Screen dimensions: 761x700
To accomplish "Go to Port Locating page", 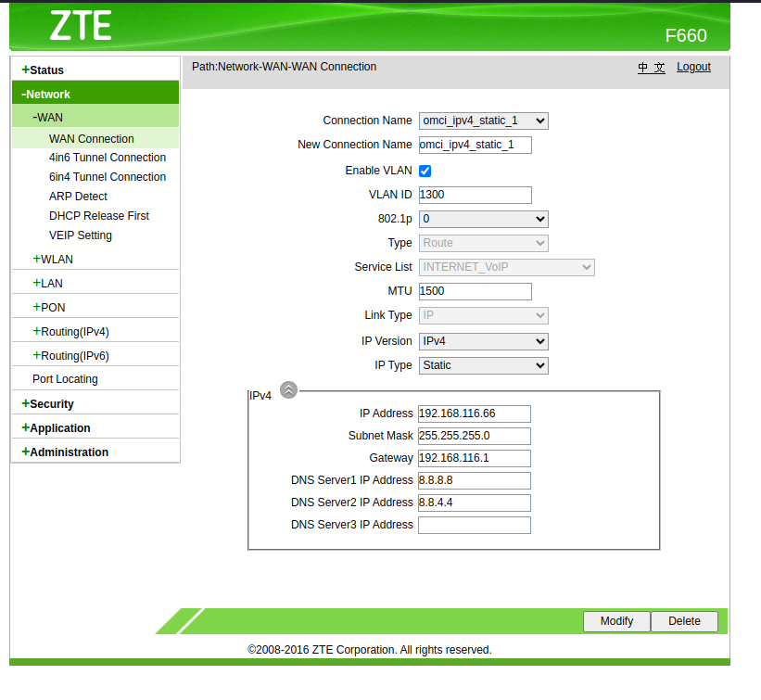I will [x=65, y=379].
